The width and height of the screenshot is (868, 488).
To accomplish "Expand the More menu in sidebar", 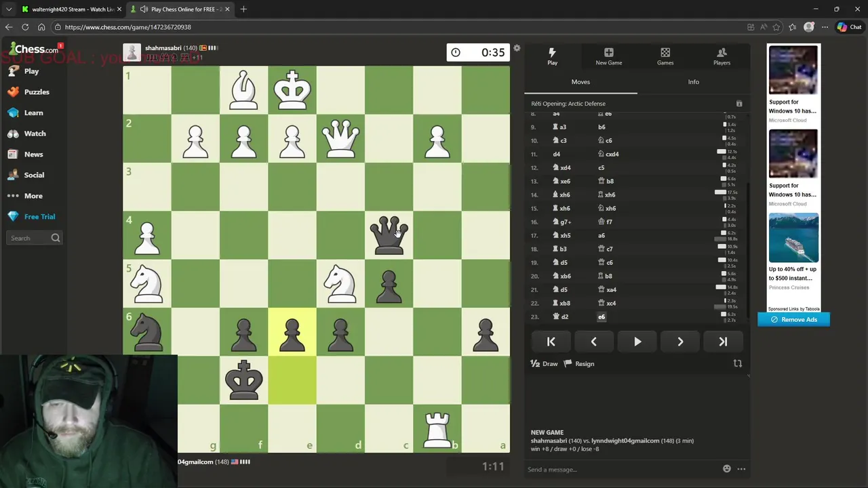I will [33, 196].
